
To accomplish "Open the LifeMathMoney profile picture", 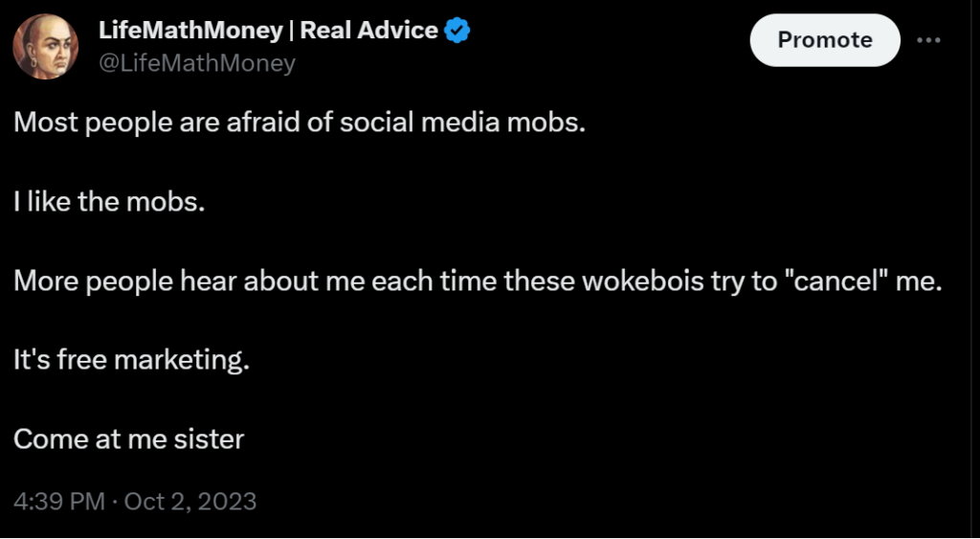I will coord(46,47).
